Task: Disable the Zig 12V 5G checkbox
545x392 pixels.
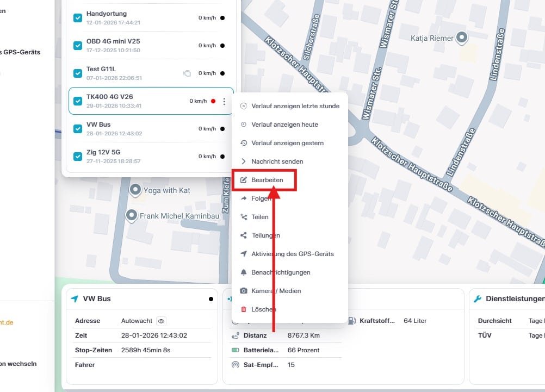Action: [x=78, y=157]
